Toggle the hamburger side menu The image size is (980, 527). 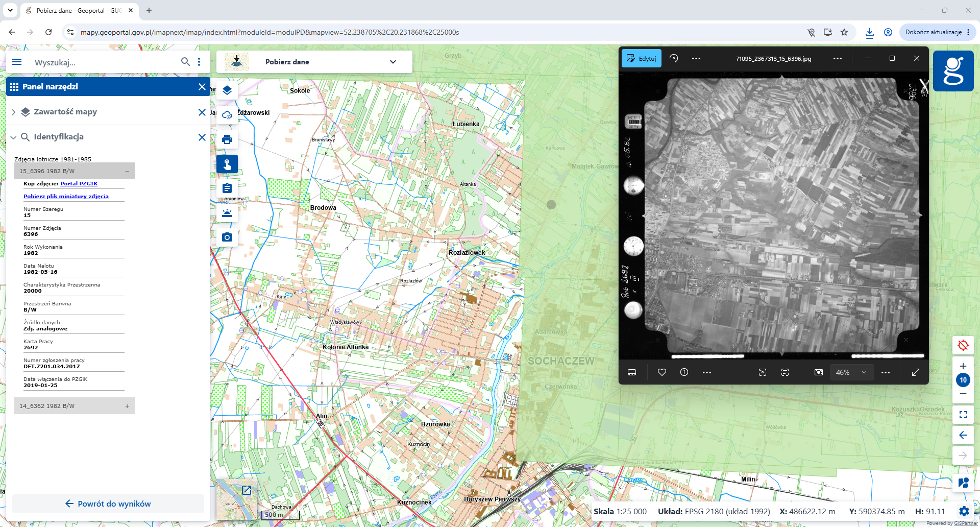[17, 62]
